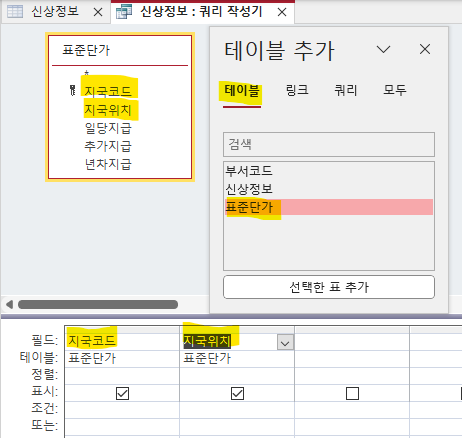Select the 테이블 tab in 테이블 추가
The width and height of the screenshot is (462, 438).
(242, 91)
